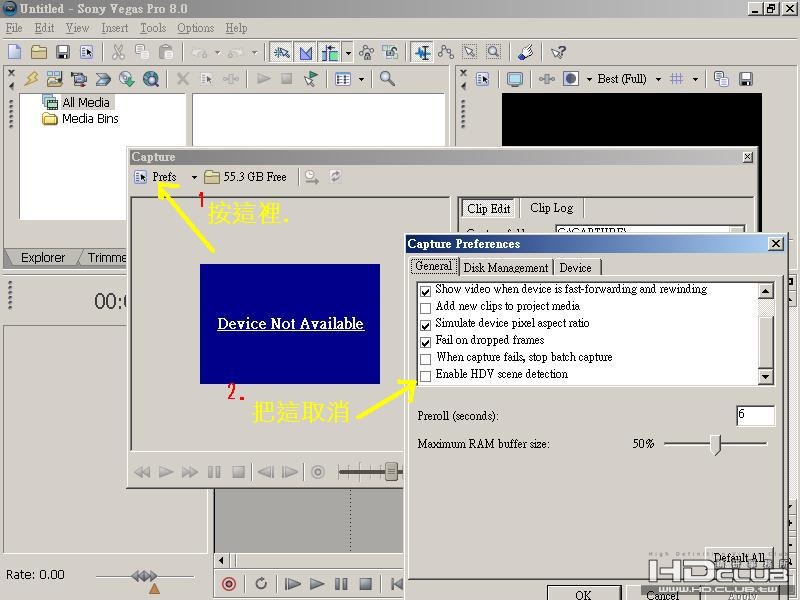Viewport: 800px width, 600px height.
Task: Uncheck Fail on dropped frames
Action: point(425,342)
